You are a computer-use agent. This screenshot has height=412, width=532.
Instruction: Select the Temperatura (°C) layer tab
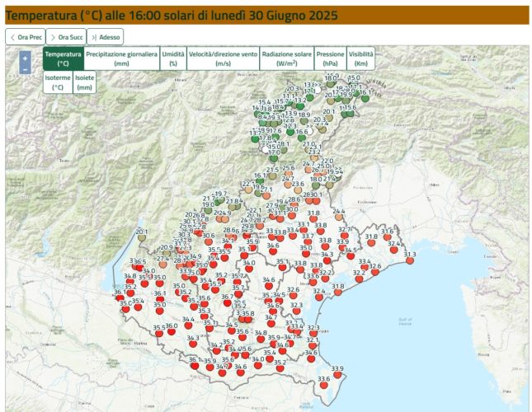(64, 58)
